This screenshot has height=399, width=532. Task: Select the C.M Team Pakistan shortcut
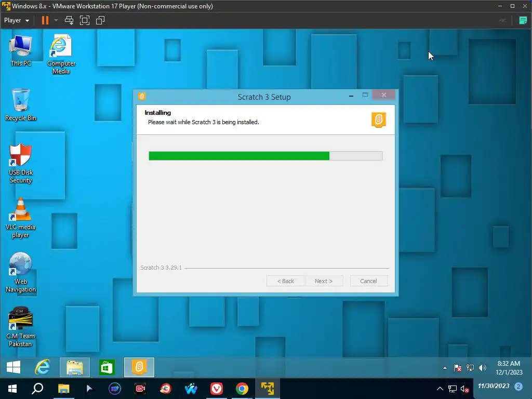point(20,327)
